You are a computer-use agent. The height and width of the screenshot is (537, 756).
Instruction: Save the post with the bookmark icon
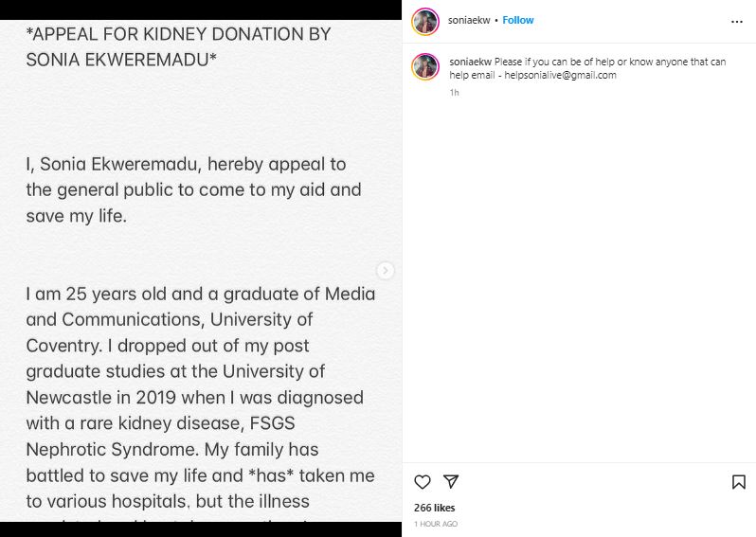(x=738, y=482)
